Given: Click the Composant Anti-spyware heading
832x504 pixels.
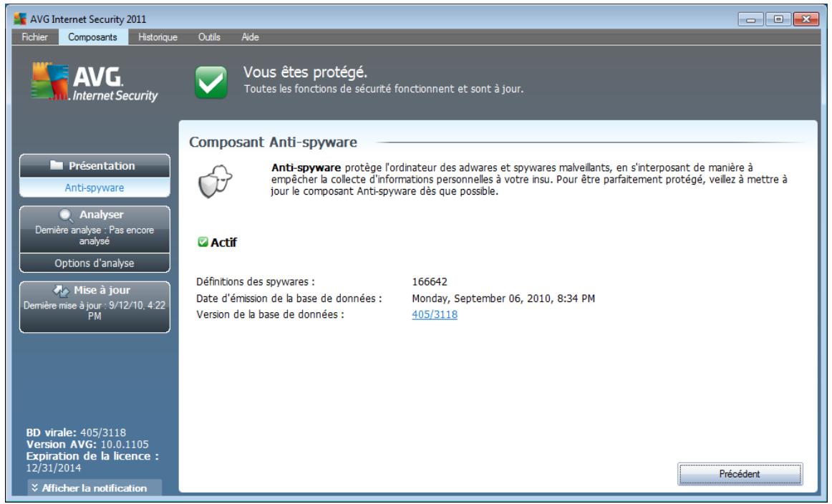Looking at the screenshot, I should (x=274, y=142).
